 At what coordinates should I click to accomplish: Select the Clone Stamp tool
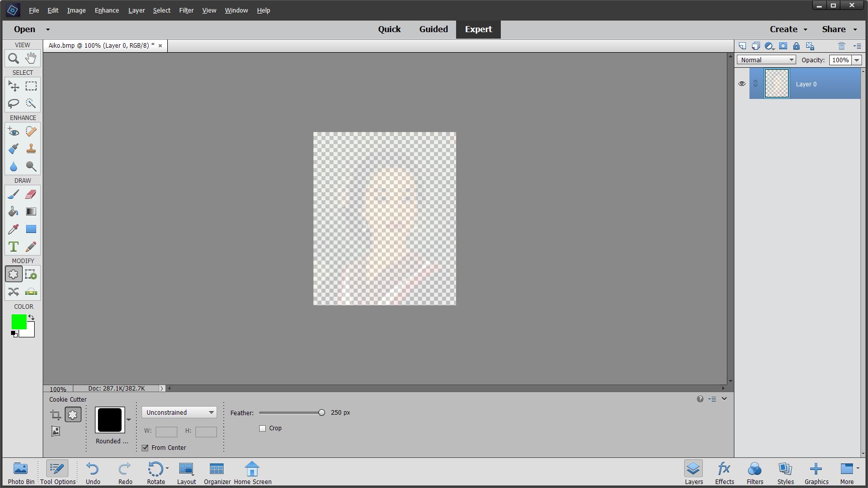click(31, 149)
